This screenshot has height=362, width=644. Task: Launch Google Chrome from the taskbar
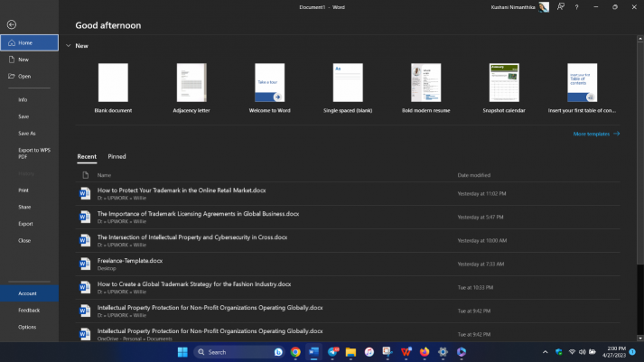295,352
